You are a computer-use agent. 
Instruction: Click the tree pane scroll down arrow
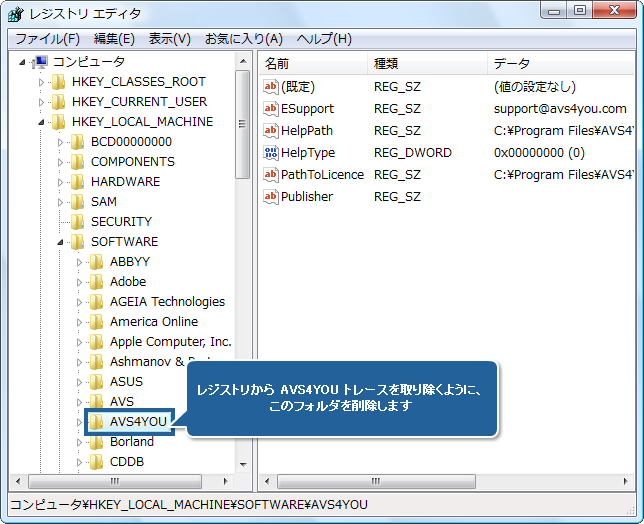[243, 465]
